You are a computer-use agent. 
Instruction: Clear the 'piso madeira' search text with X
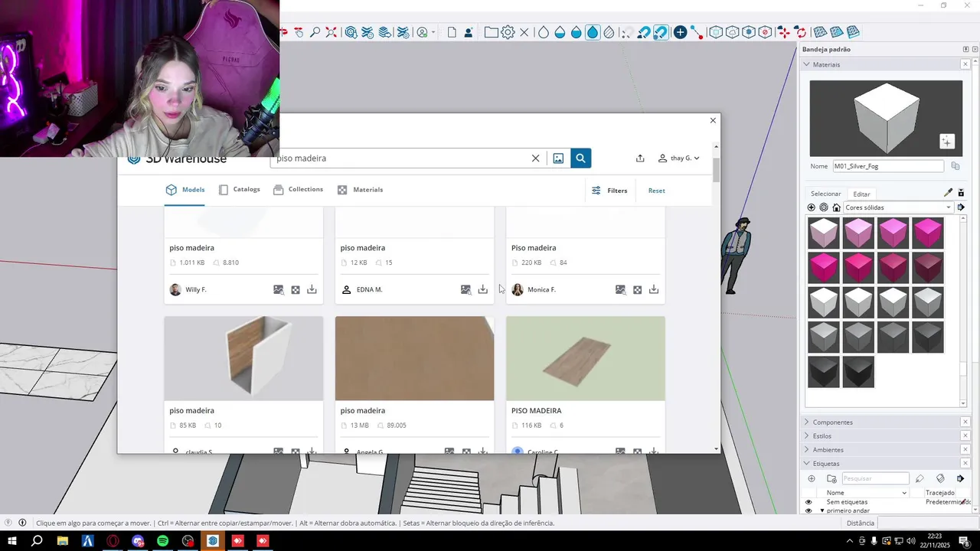pyautogui.click(x=536, y=158)
